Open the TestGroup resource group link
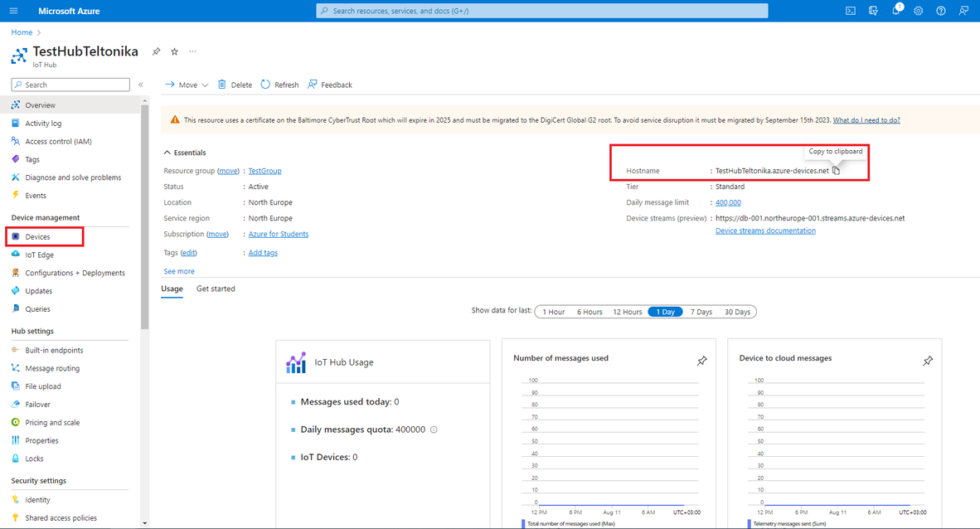980x529 pixels. (x=264, y=171)
